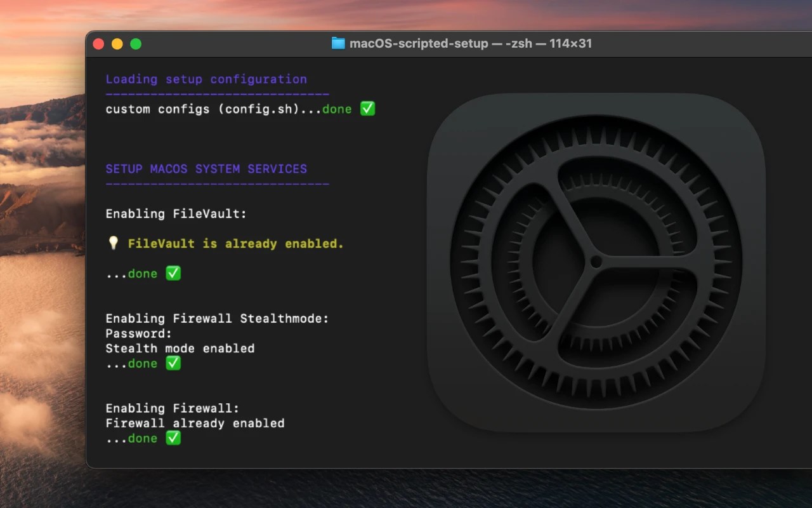Close the Terminal window with the red button
This screenshot has width=812, height=508.
click(x=98, y=44)
